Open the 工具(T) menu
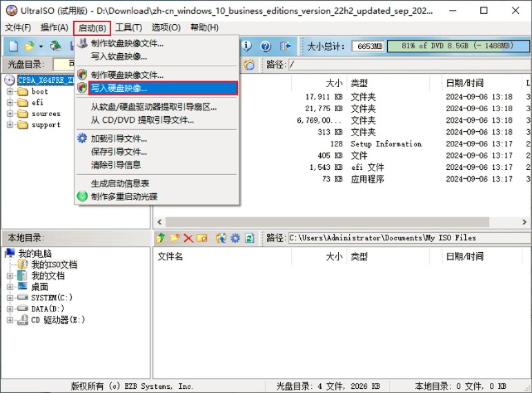 pyautogui.click(x=128, y=27)
